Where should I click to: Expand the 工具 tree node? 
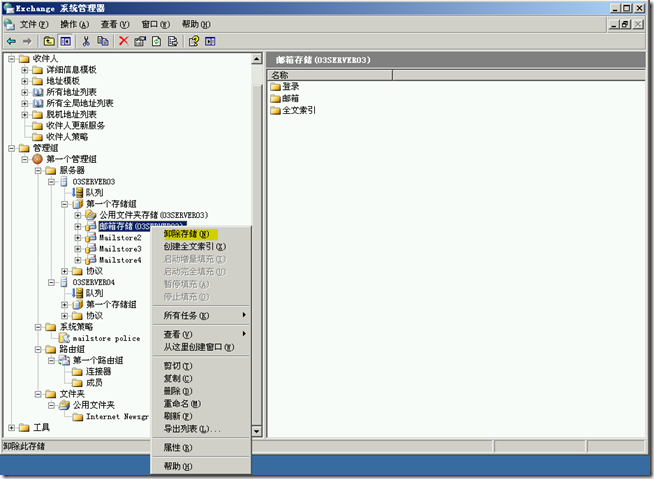pos(12,428)
